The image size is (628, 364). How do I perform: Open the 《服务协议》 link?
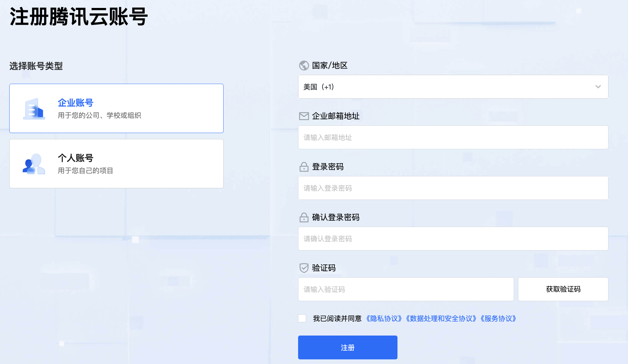[x=498, y=319]
